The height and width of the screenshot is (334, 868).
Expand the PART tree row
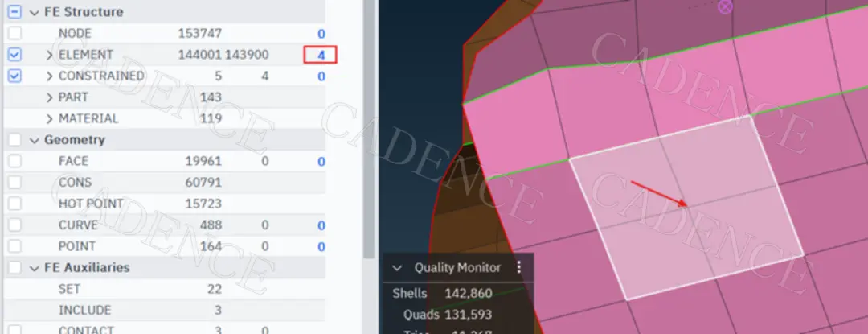tap(49, 97)
